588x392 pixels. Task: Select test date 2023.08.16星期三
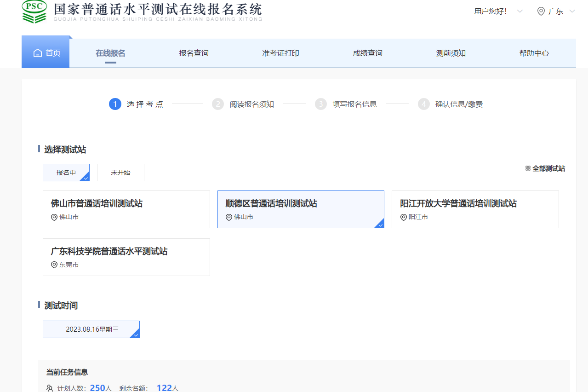pos(91,329)
